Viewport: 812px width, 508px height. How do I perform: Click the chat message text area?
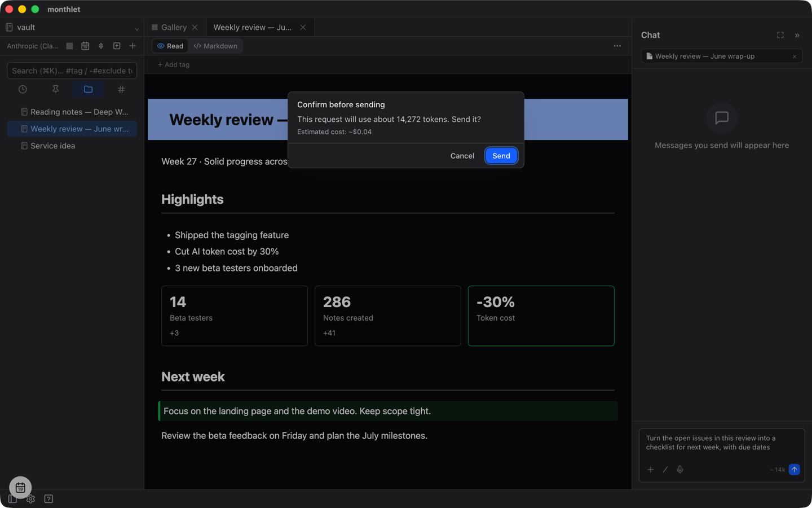click(721, 443)
